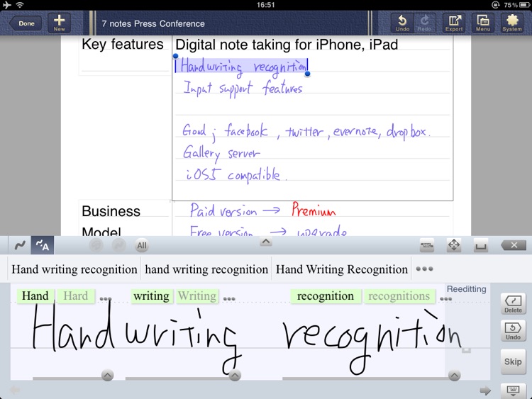Open the Menu icon
The height and width of the screenshot is (399, 532).
coord(483,23)
